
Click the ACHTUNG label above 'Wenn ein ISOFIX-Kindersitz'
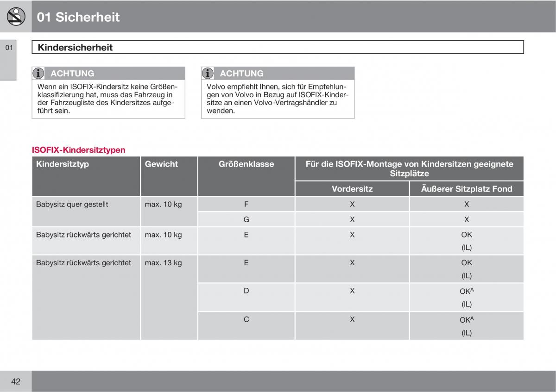coord(72,73)
